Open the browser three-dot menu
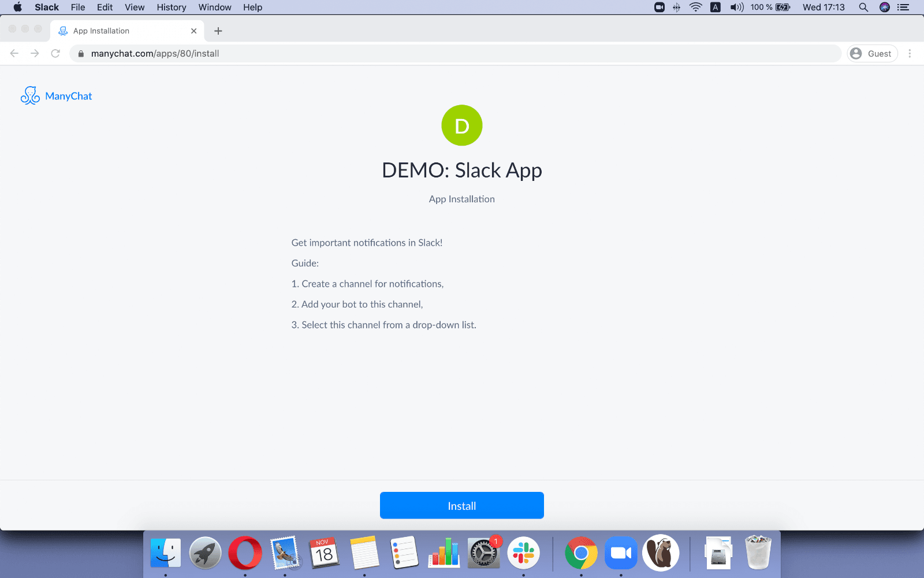 (x=910, y=54)
